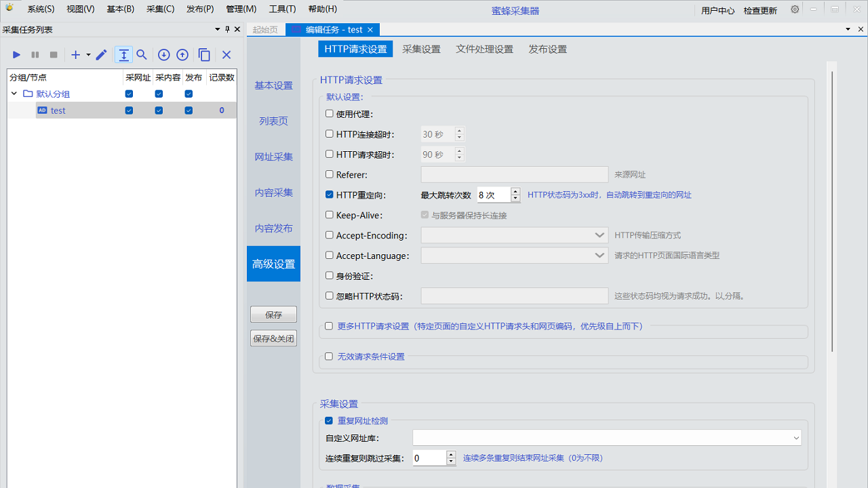Click the delete X icon in task toolbar
The image size is (868, 488).
226,55
